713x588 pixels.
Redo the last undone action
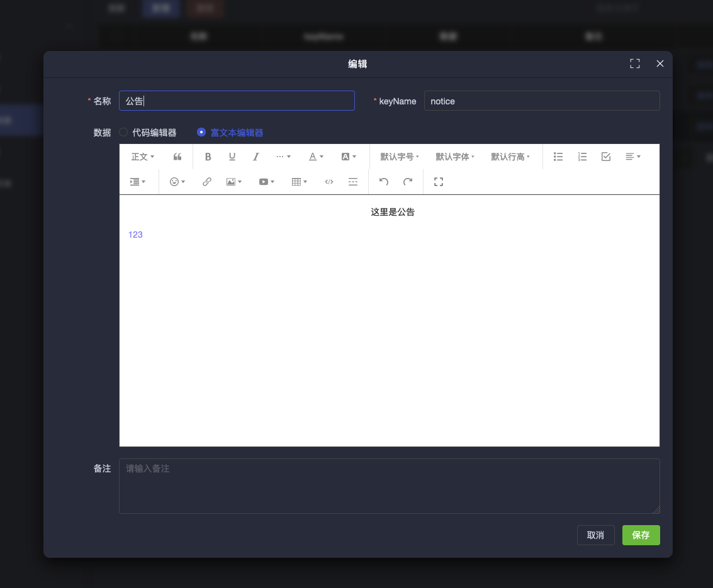[408, 182]
